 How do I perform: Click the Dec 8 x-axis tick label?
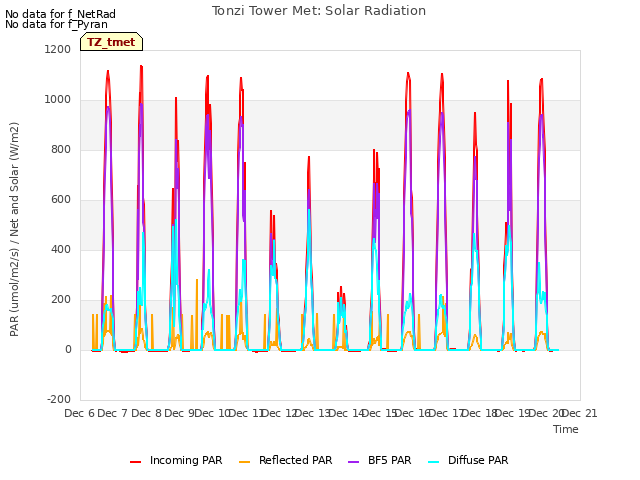(146, 413)
